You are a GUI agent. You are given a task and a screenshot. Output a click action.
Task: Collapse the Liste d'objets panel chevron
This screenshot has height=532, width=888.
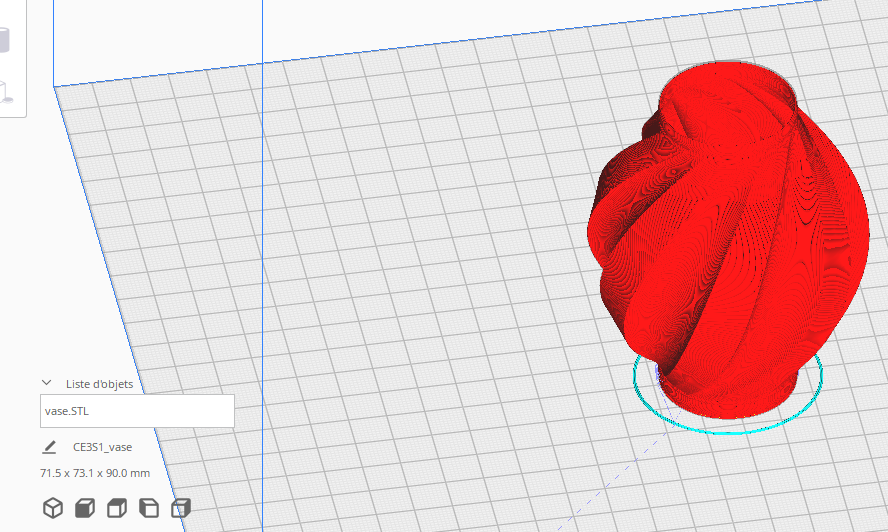click(46, 384)
